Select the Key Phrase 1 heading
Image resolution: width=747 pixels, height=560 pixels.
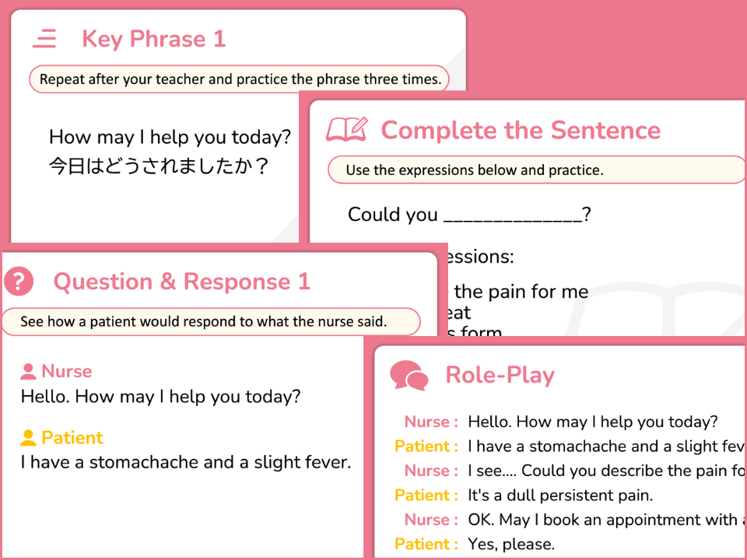point(153,39)
